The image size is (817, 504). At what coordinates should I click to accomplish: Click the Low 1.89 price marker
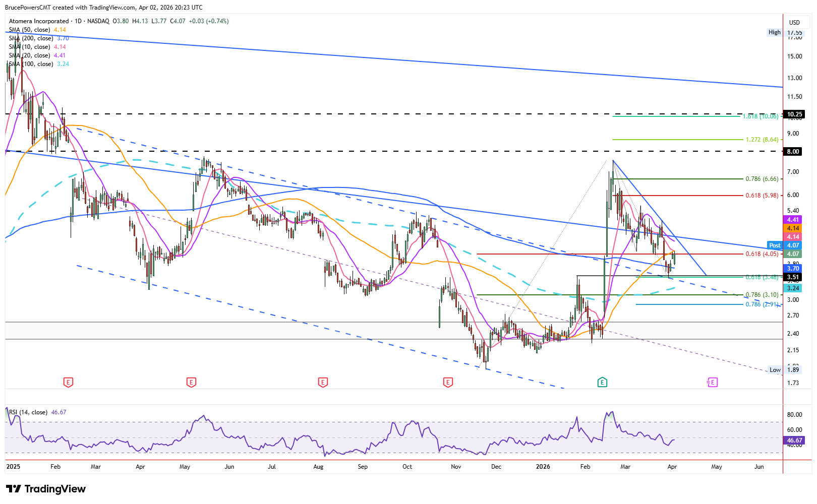[x=785, y=370]
